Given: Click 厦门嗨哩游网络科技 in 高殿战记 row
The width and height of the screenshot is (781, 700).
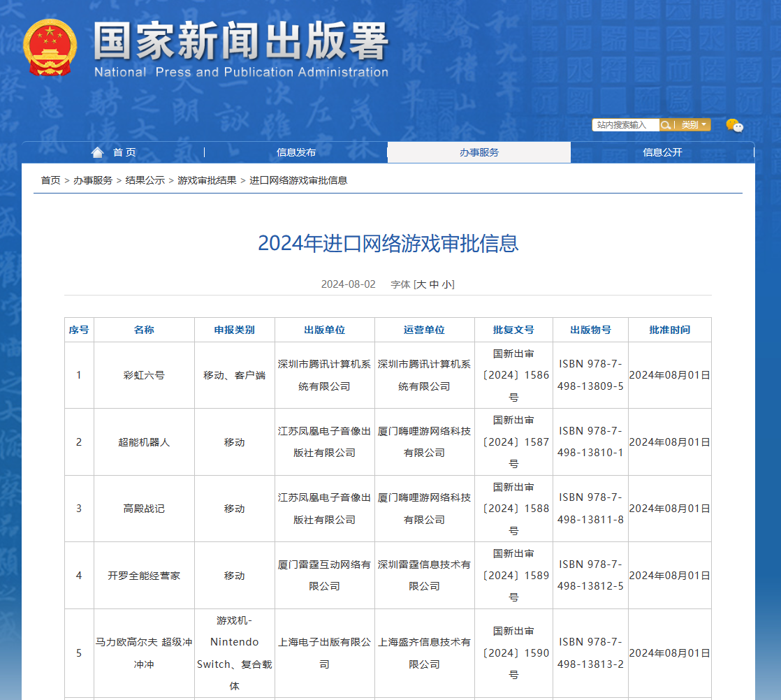Looking at the screenshot, I should tap(424, 509).
